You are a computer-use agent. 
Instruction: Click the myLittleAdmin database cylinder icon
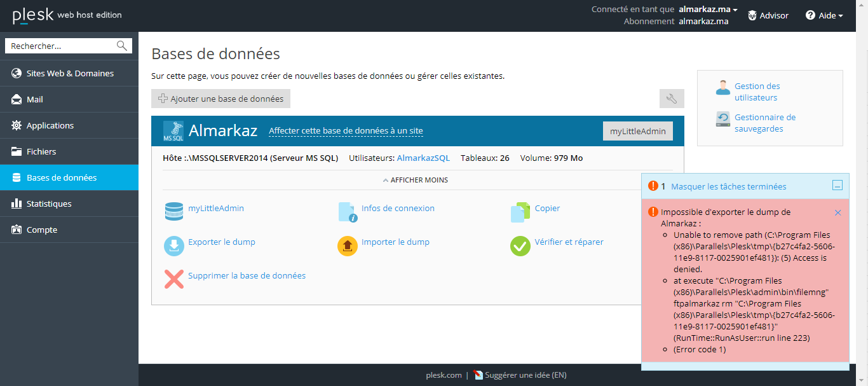pyautogui.click(x=174, y=212)
